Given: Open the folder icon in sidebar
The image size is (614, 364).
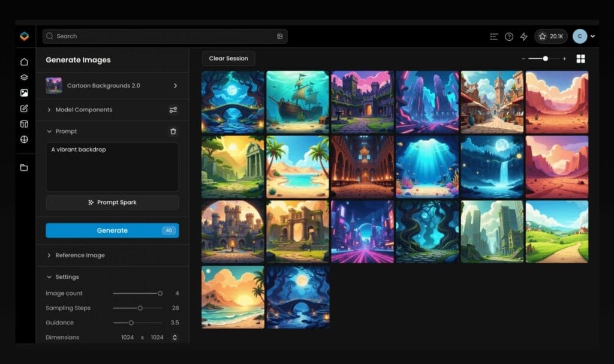Looking at the screenshot, I should pyautogui.click(x=24, y=168).
